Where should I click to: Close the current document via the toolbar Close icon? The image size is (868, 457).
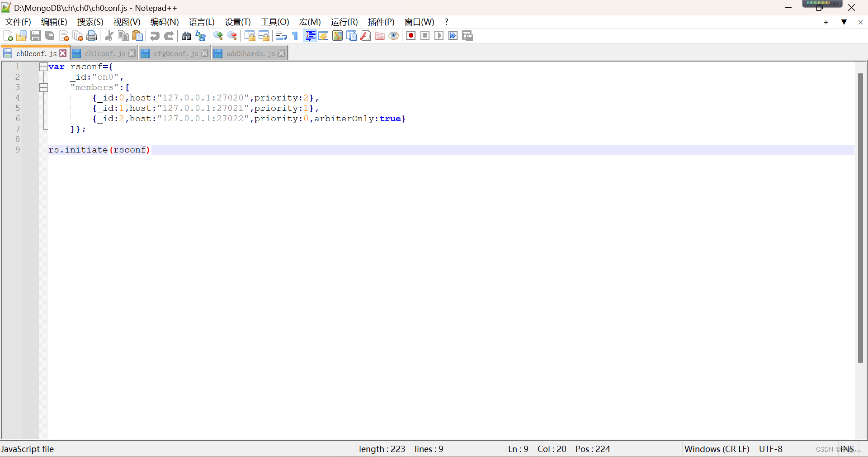(64, 36)
